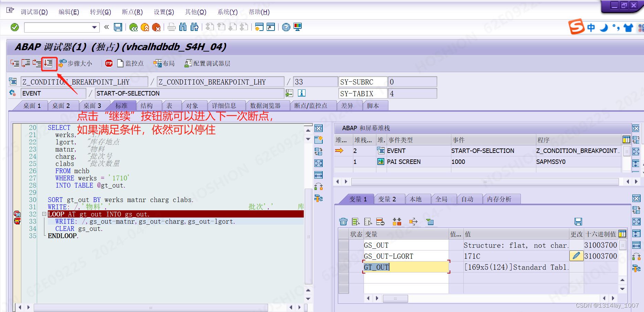The image size is (644, 312).
Task: Click the source editor horizontal scrollbar track
Action: [x=151, y=307]
